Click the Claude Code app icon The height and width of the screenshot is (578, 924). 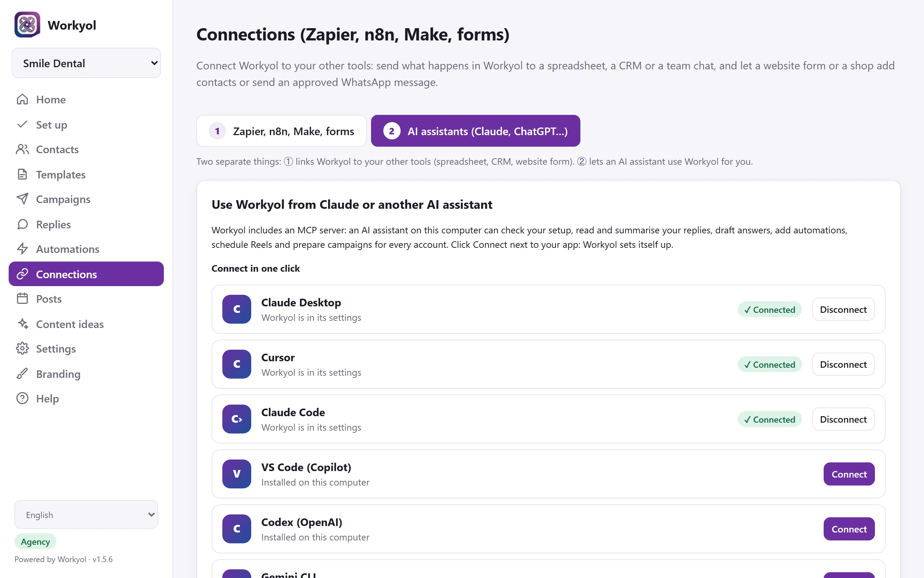(x=237, y=419)
